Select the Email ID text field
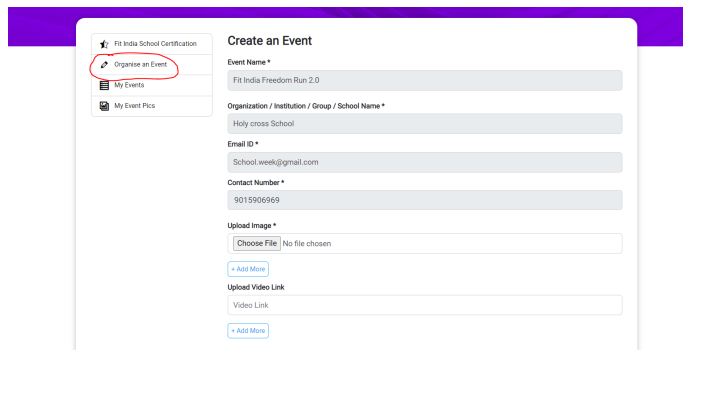The width and height of the screenshot is (705, 409). [425, 162]
